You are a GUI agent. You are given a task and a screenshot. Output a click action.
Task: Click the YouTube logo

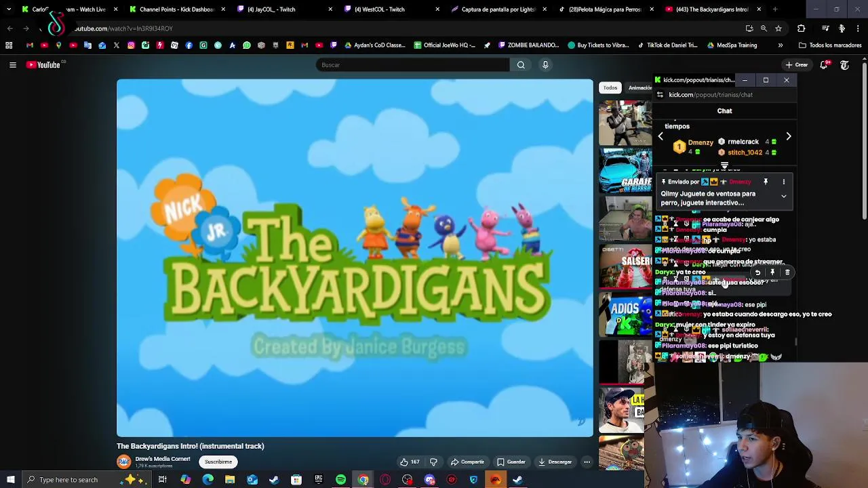[45, 65]
